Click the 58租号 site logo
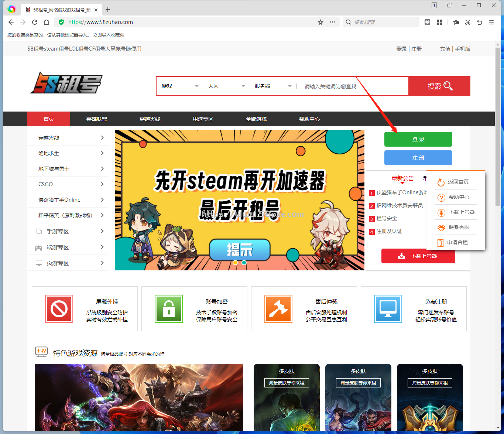Screen dimensions: 504x434 [66, 83]
